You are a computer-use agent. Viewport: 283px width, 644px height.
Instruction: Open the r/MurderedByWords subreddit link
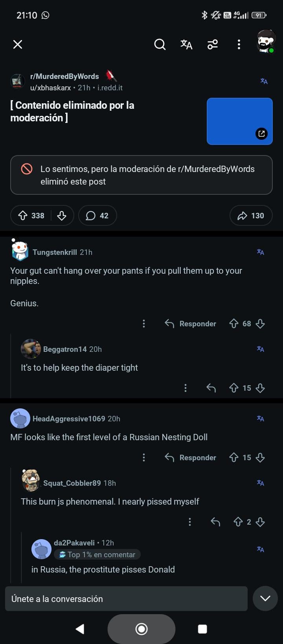[64, 77]
